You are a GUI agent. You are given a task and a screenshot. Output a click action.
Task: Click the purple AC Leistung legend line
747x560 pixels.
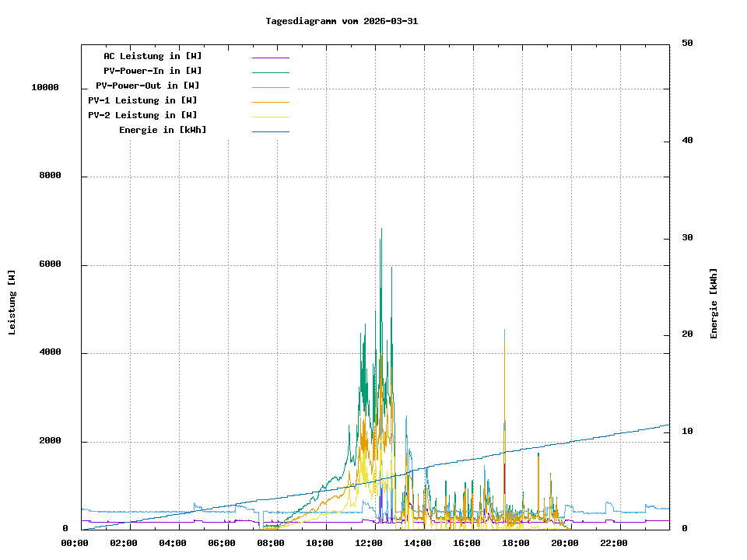(x=270, y=58)
